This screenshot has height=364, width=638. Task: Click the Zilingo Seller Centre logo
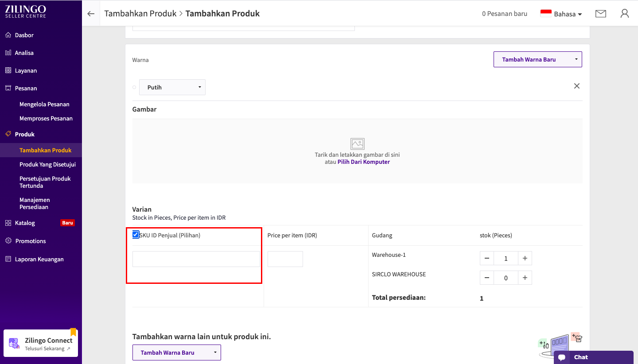25,12
